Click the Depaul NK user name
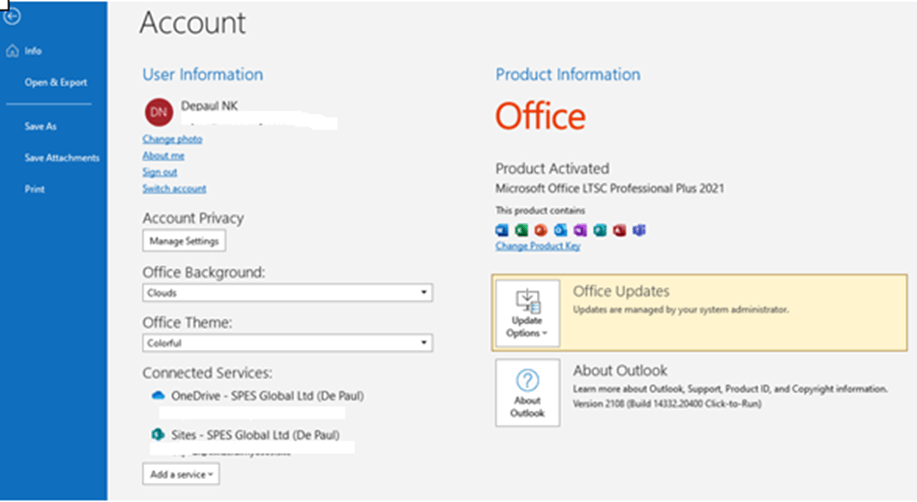 click(209, 106)
